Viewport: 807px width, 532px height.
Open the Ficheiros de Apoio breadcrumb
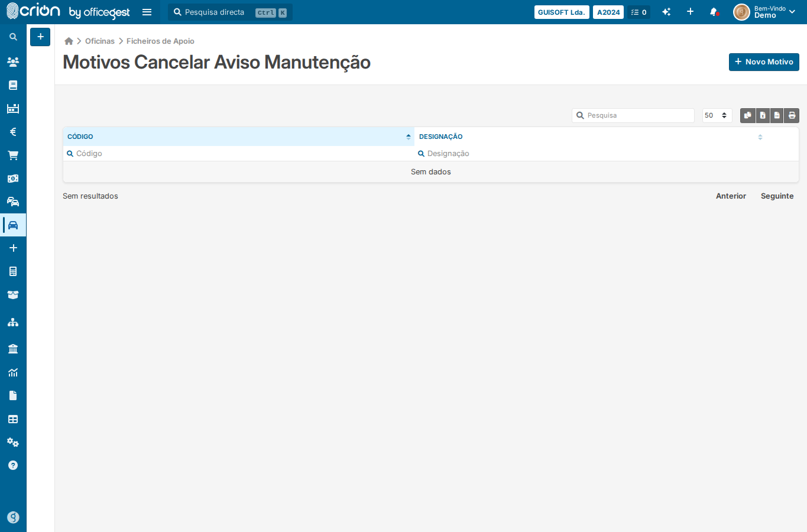coord(160,41)
